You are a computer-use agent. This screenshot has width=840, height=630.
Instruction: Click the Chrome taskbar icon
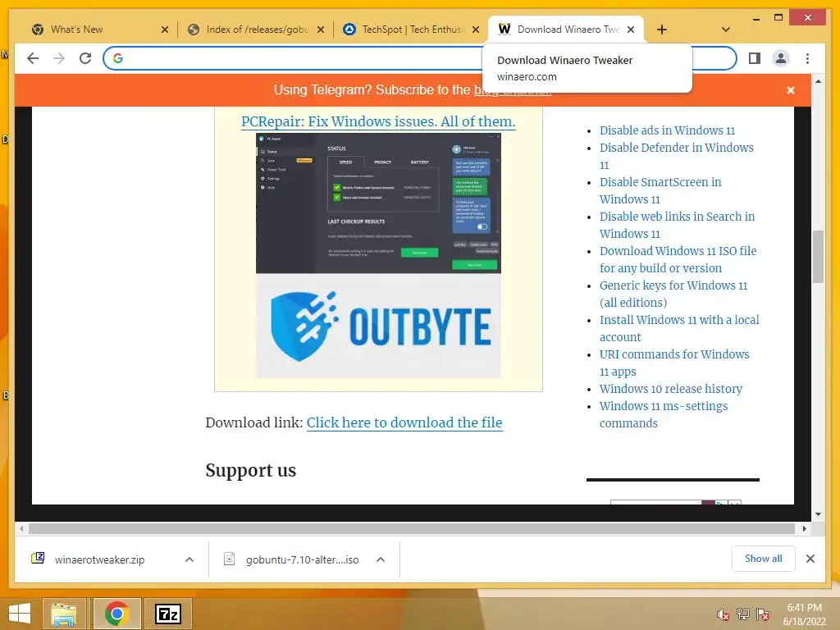click(117, 614)
